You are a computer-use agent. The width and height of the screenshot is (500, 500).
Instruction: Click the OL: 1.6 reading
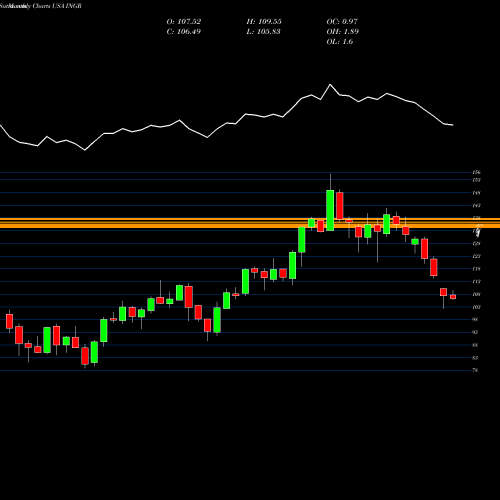pyautogui.click(x=340, y=42)
